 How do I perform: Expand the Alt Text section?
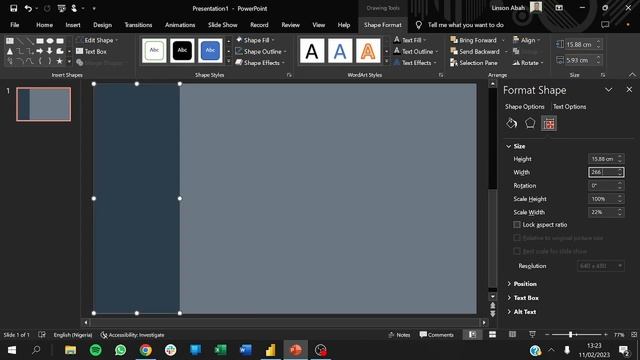(522, 312)
